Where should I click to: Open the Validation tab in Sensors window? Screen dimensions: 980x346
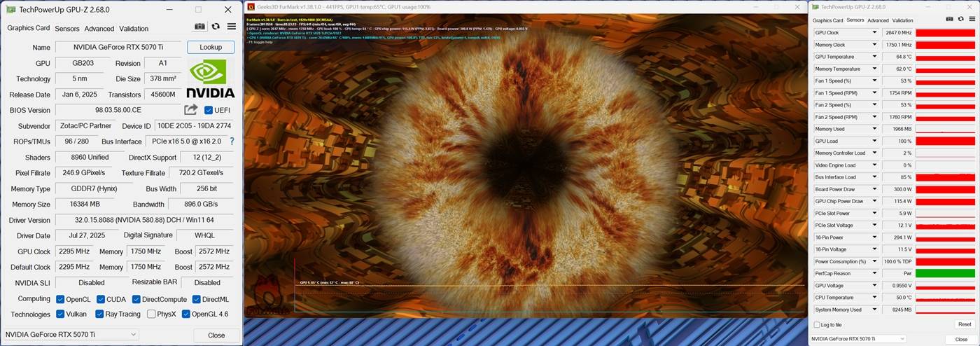[902, 20]
